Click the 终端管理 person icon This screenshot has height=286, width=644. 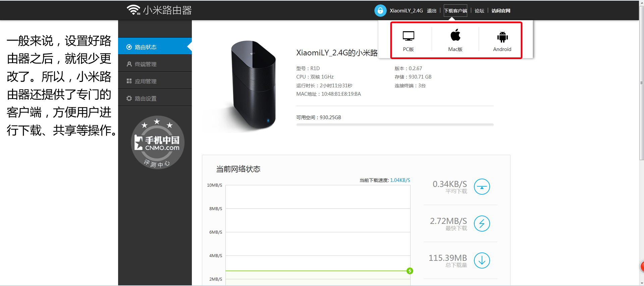pos(129,64)
